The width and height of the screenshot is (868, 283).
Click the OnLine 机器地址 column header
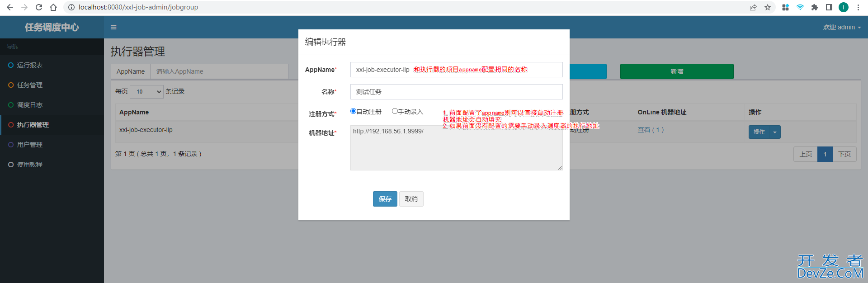pyautogui.click(x=662, y=112)
